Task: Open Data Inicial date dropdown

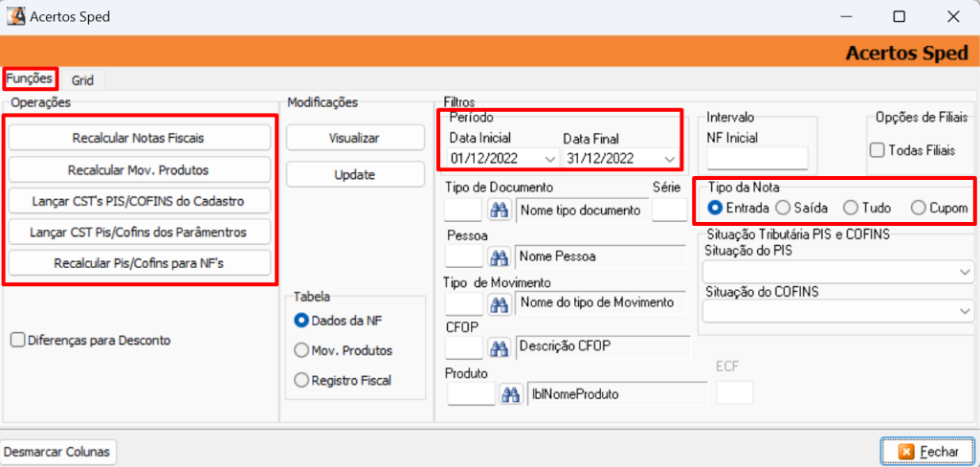Action: click(x=550, y=159)
